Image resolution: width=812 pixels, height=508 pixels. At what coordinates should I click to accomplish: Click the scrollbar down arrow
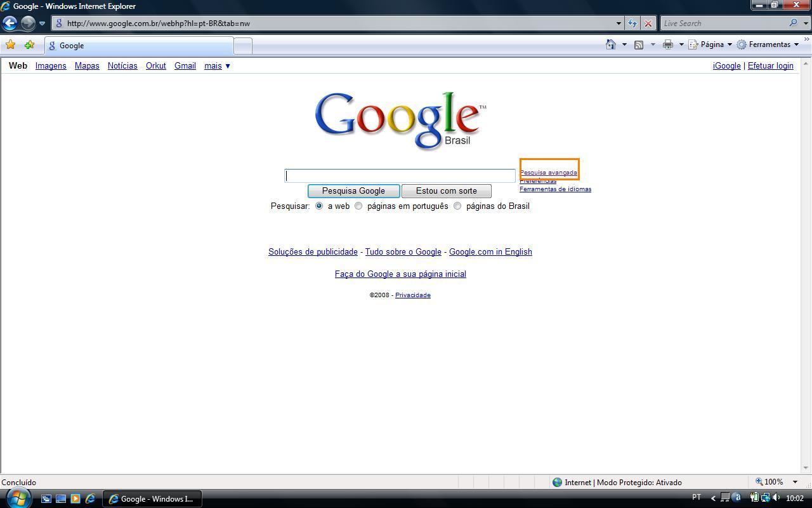[806, 469]
